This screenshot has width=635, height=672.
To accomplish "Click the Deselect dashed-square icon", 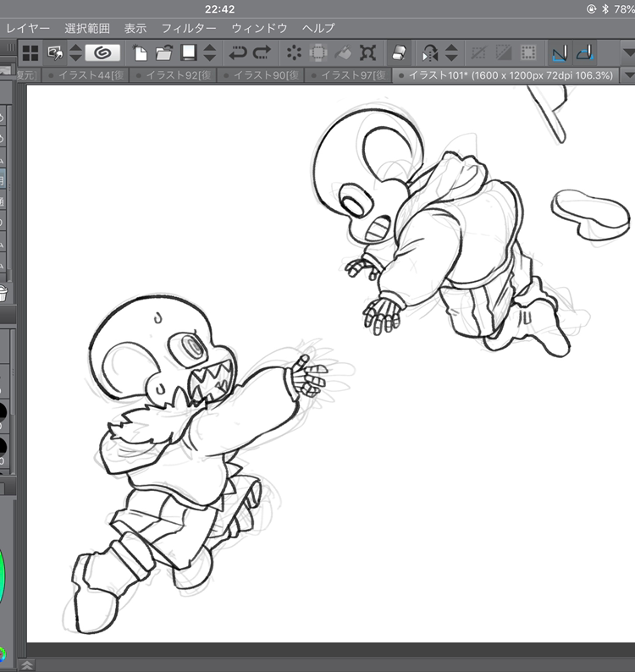I will 478,53.
